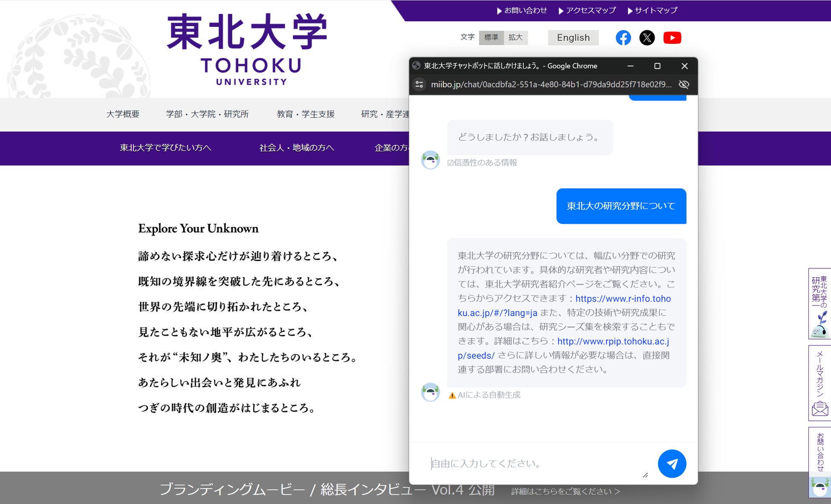This screenshot has width=831, height=504.
Task: Click the crossed-eye tracking icon in the address bar
Action: pyautogui.click(x=684, y=84)
